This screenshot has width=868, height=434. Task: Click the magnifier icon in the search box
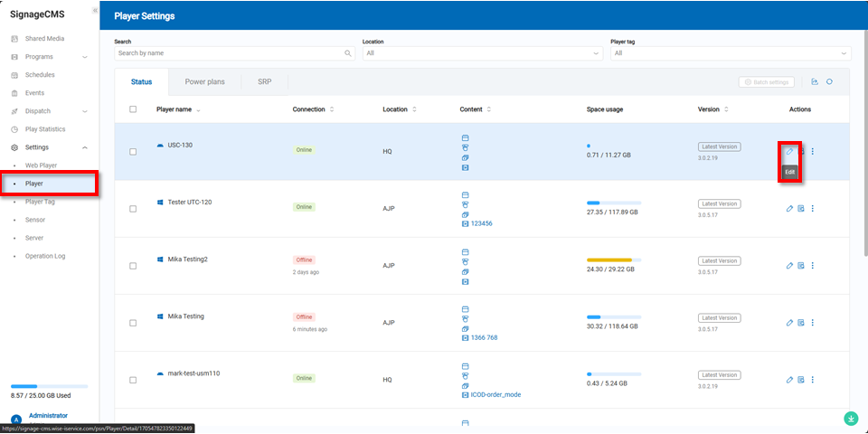348,53
